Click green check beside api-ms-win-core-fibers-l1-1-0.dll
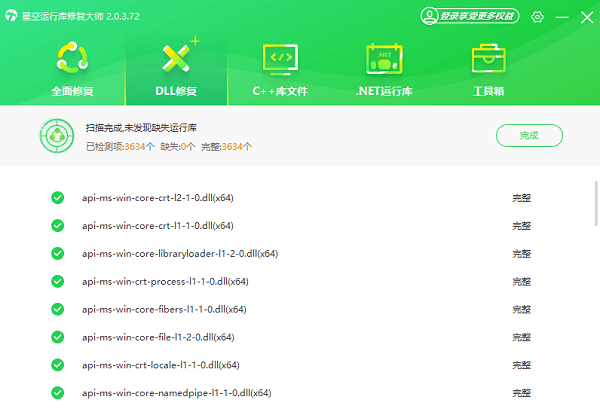600x412 pixels. (58, 309)
